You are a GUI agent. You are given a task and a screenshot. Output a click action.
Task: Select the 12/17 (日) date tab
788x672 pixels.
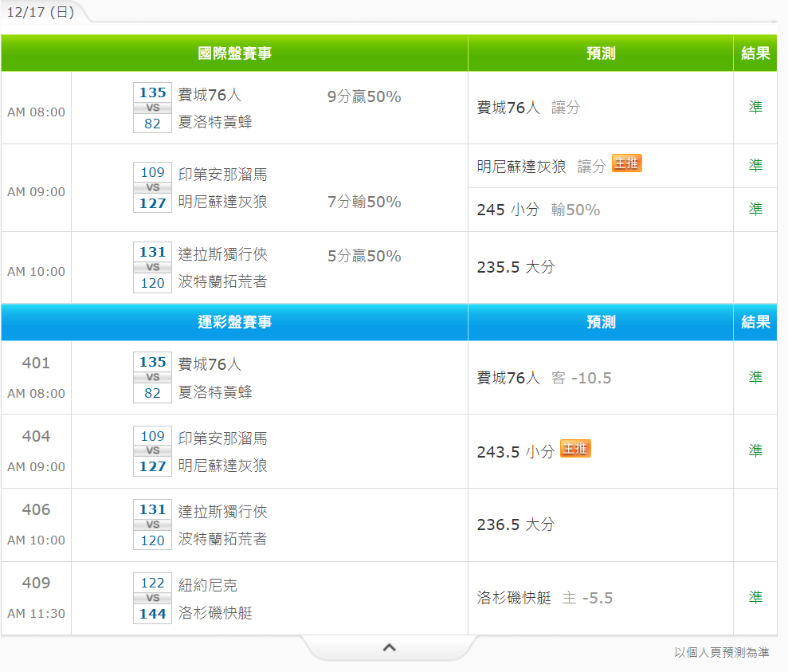[40, 12]
